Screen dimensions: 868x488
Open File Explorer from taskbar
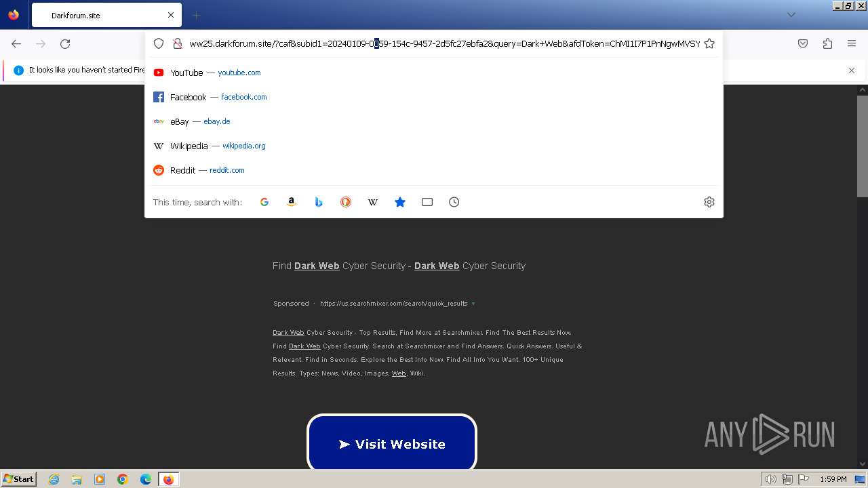pyautogui.click(x=77, y=479)
